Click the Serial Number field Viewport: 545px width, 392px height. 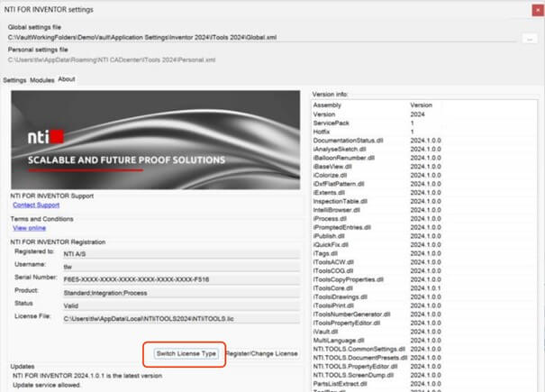(x=181, y=279)
